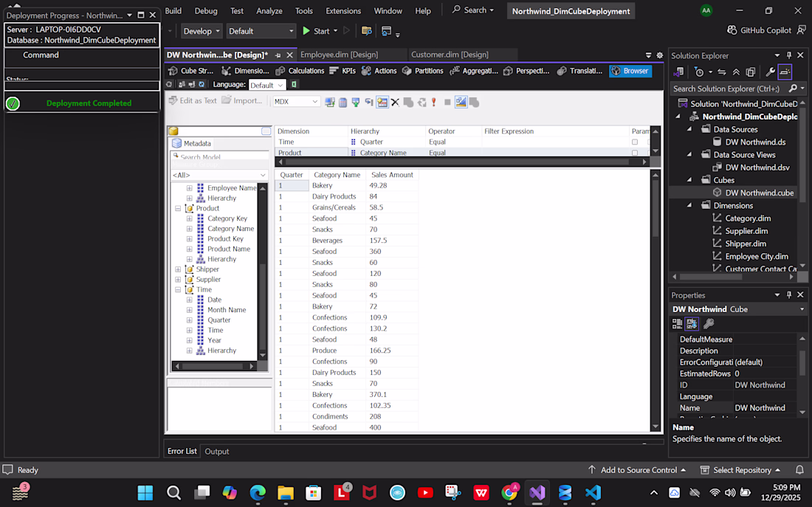Screen dimensions: 812x507
Task: Click the filter pane horizontal scrollbar
Action: (x=462, y=162)
